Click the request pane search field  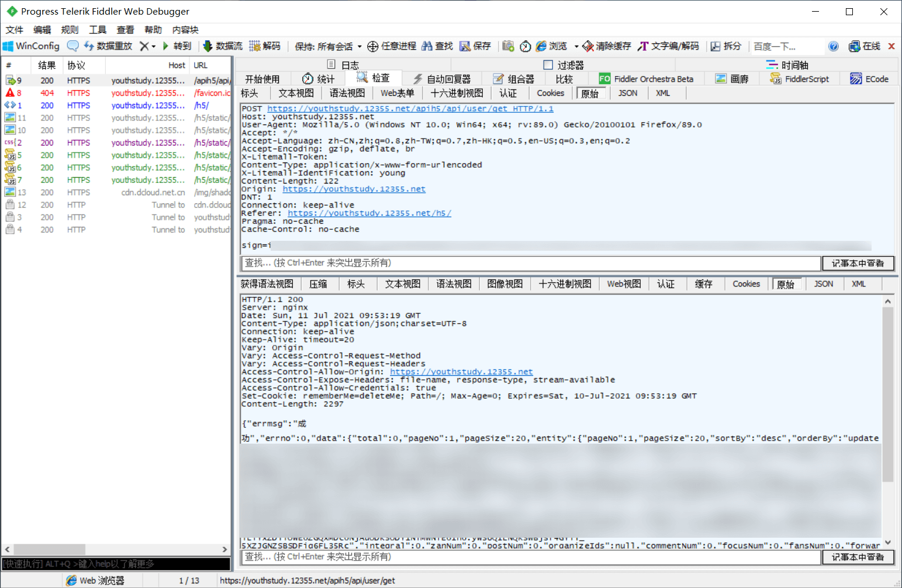click(x=531, y=264)
